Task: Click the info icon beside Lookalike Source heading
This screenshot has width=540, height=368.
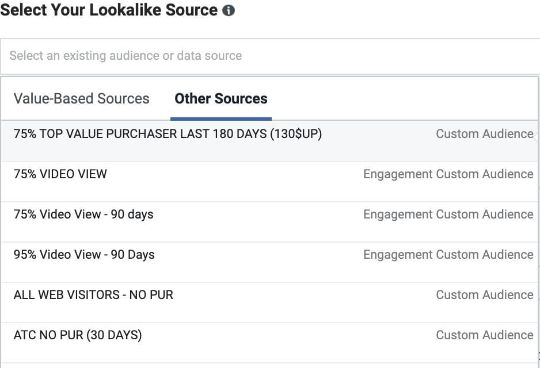Action: [x=228, y=10]
